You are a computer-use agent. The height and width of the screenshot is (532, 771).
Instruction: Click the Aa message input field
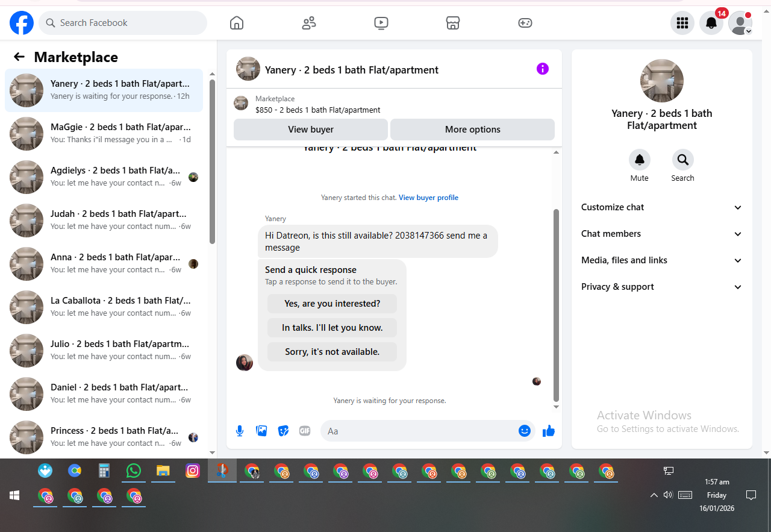pyautogui.click(x=420, y=431)
